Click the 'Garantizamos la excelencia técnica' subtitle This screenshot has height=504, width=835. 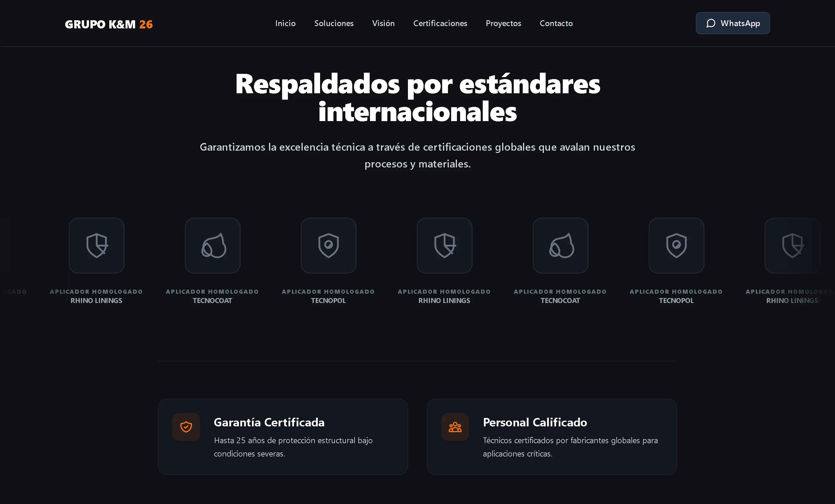418,155
